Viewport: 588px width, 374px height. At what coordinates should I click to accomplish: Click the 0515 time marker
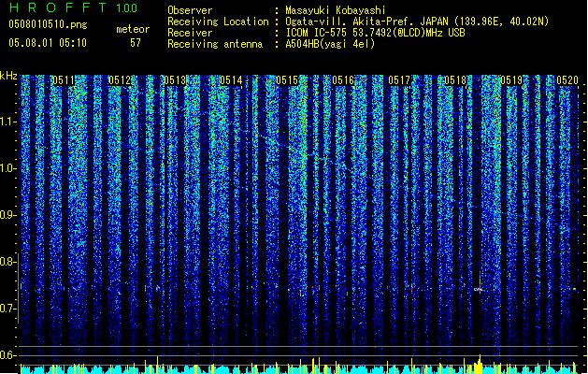[x=287, y=80]
